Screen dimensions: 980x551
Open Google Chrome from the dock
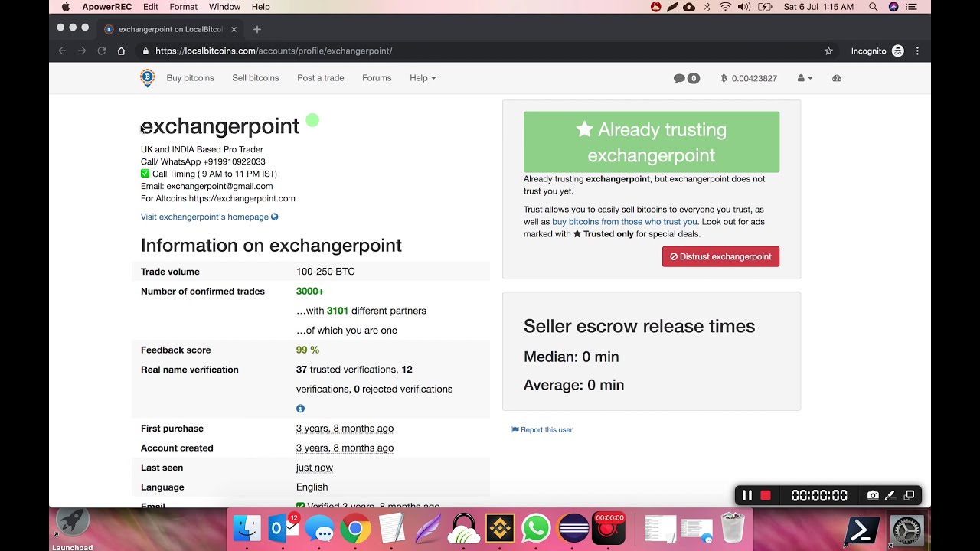[x=355, y=528]
